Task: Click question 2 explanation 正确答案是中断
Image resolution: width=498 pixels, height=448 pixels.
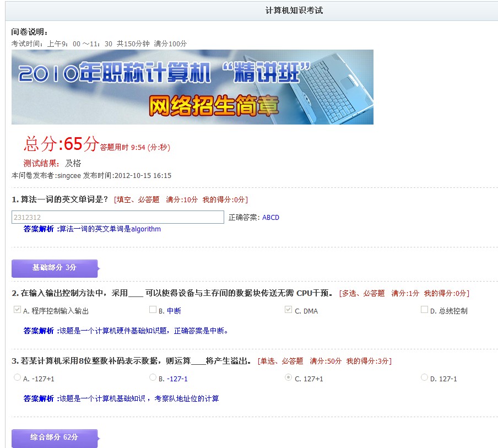Action: point(126,331)
